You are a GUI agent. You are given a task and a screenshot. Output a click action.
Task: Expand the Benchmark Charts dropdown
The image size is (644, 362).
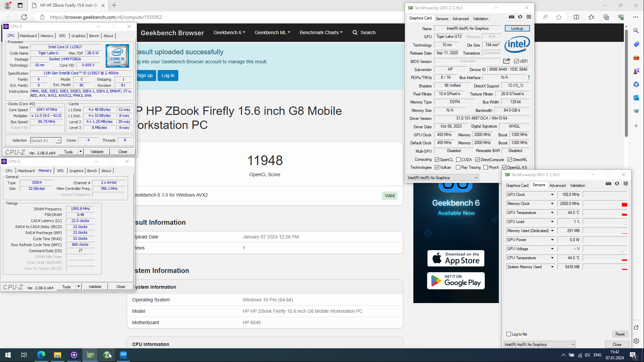coord(321,32)
